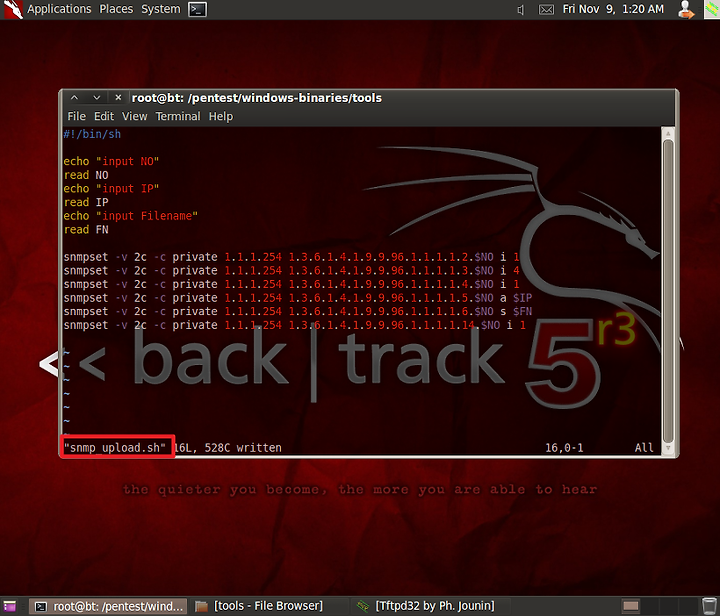Open the terminal View menu
The height and width of the screenshot is (616, 720).
click(135, 117)
